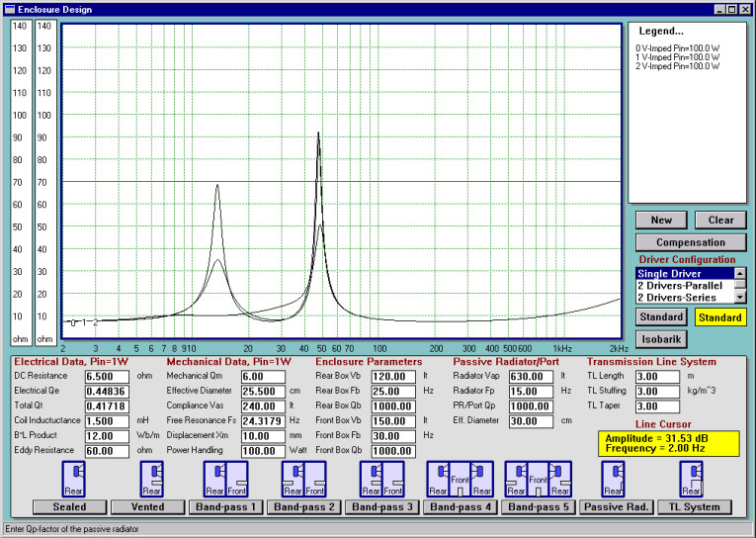The height and width of the screenshot is (538, 756).
Task: Choose the Band-pass 3 enclosure icon
Action: tap(381, 479)
